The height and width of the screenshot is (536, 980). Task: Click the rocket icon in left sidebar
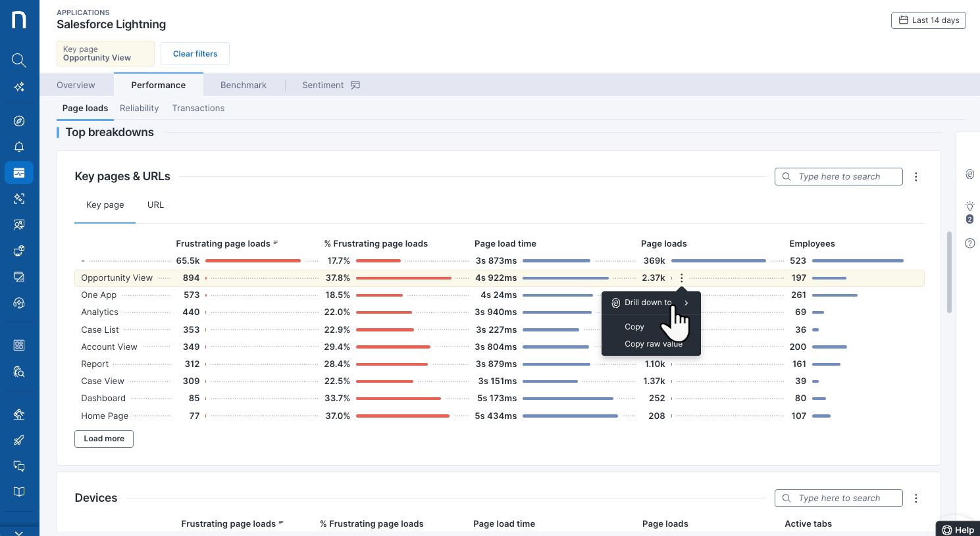coord(19,440)
